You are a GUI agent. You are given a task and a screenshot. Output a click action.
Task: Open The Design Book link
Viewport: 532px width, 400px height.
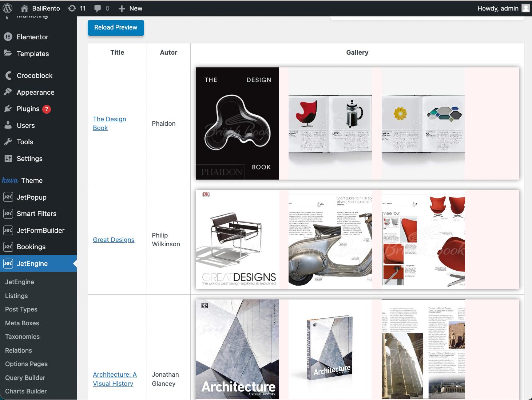[x=110, y=123]
